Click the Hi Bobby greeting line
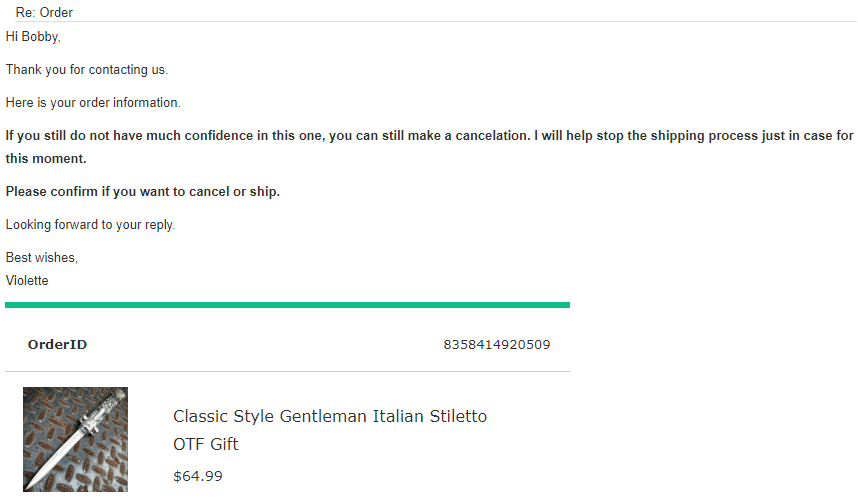The height and width of the screenshot is (500, 858). [33, 37]
